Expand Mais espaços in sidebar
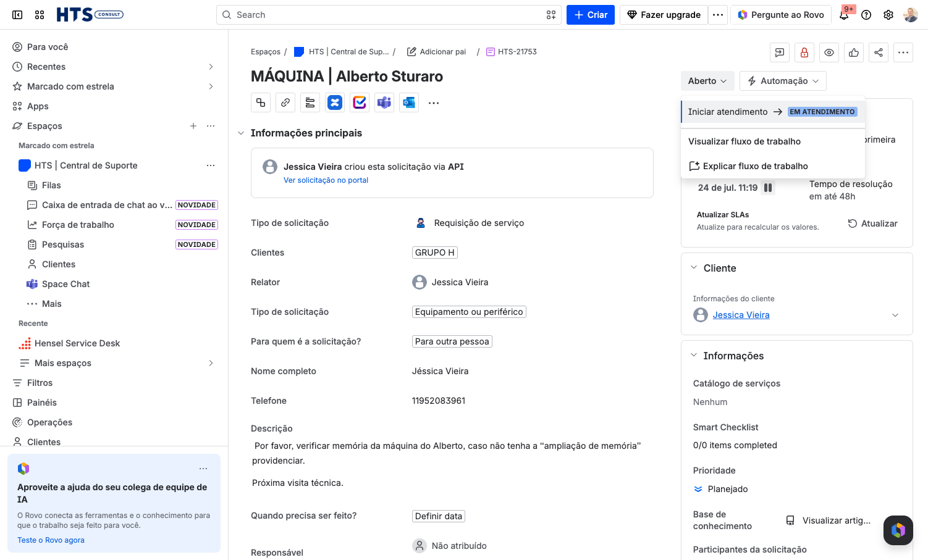This screenshot has width=928, height=560. tap(211, 363)
